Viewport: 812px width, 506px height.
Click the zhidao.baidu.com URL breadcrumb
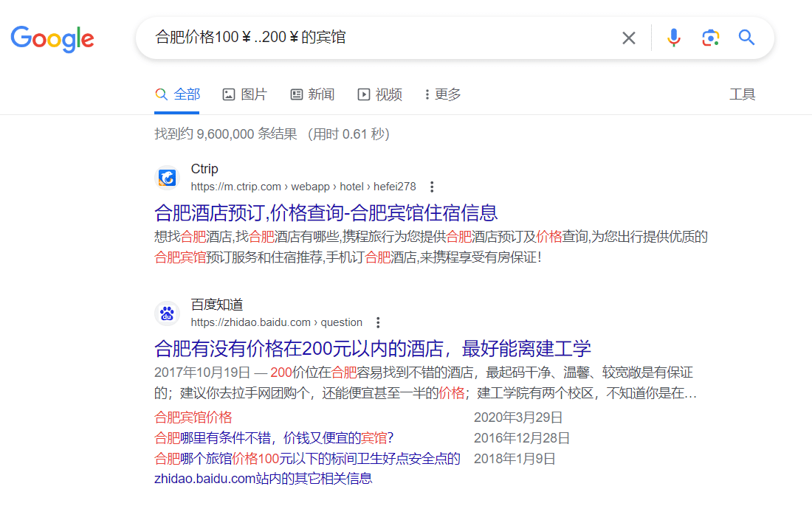[277, 322]
